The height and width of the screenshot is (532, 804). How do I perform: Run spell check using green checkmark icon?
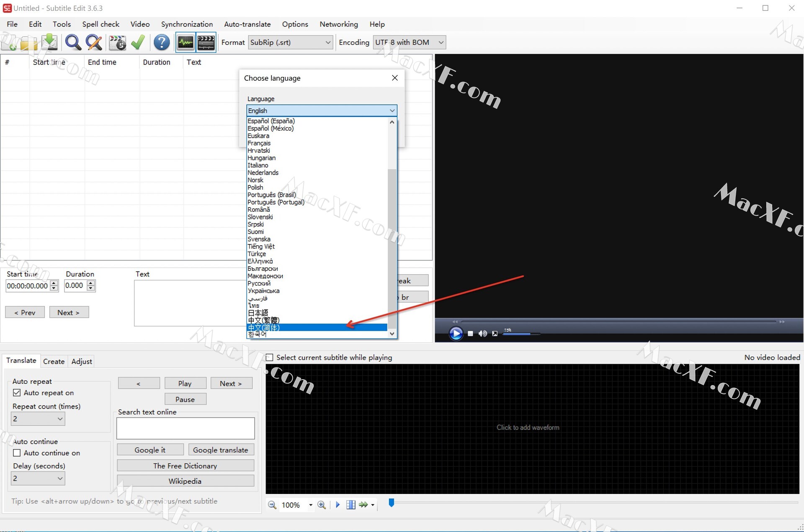[138, 42]
